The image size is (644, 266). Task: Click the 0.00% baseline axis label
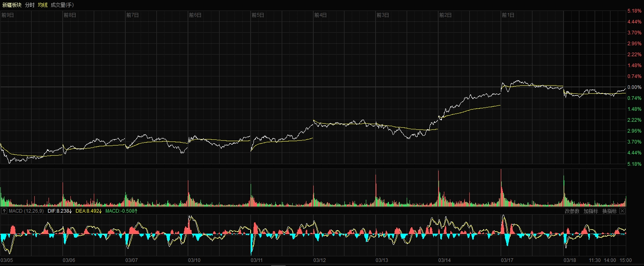coord(634,87)
